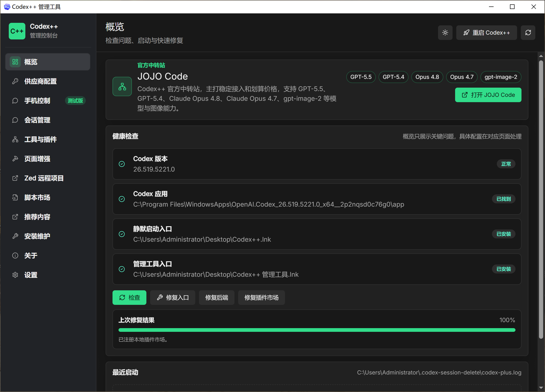This screenshot has width=545, height=392.
Task: Click the Codex++ green C++ logo
Action: pos(17,31)
